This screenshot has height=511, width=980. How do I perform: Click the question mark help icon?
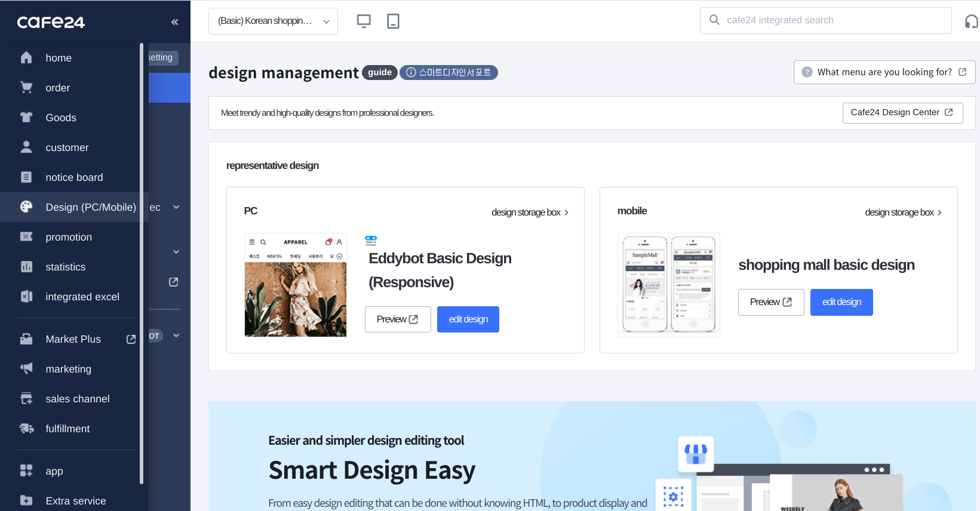[x=807, y=72]
